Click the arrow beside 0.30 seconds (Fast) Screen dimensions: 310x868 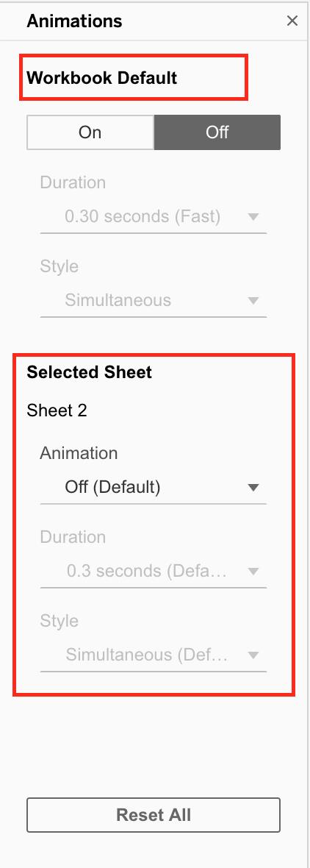click(x=253, y=217)
